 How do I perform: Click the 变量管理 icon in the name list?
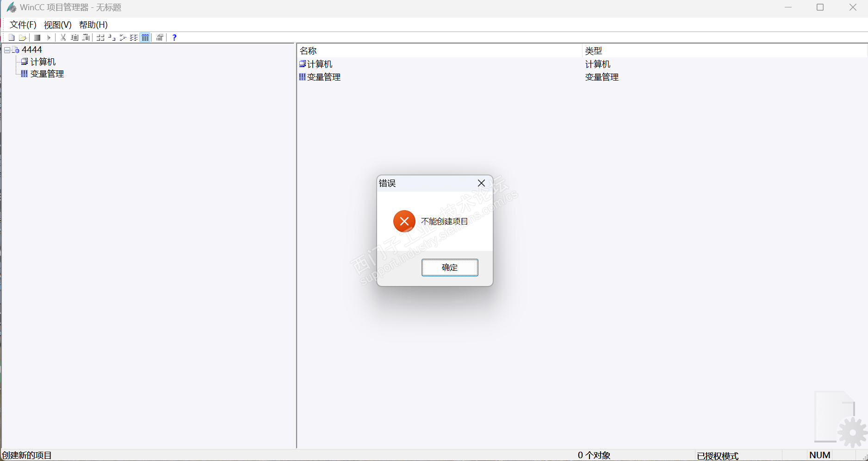pos(303,77)
